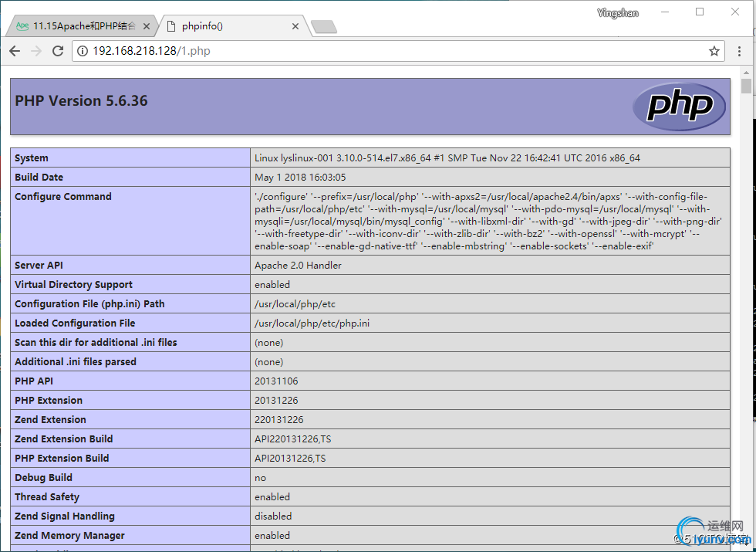
Task: Click the 20131106 value
Action: (276, 381)
